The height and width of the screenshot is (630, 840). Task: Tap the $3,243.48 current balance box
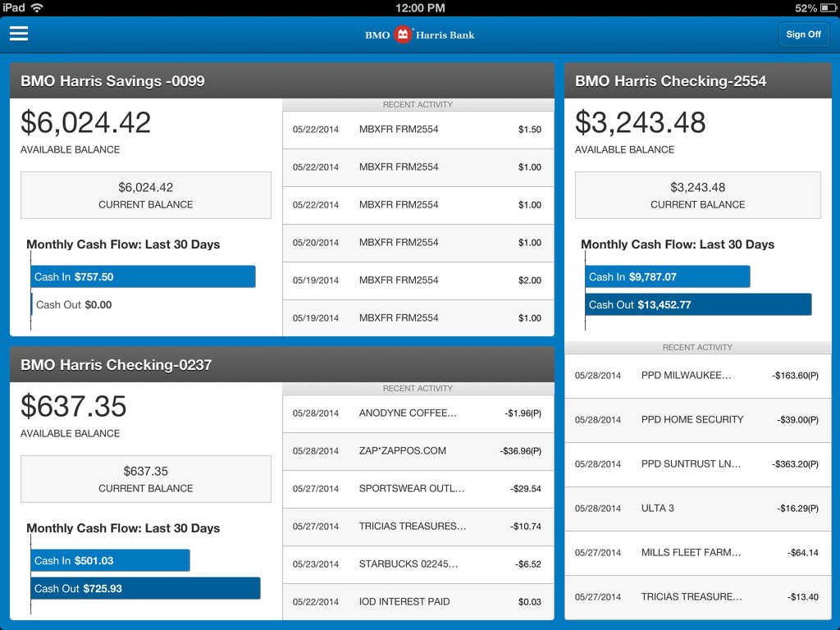point(697,195)
